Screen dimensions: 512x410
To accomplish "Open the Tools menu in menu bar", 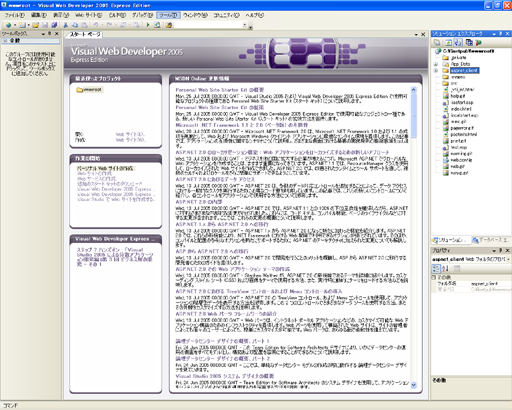I will [x=168, y=15].
